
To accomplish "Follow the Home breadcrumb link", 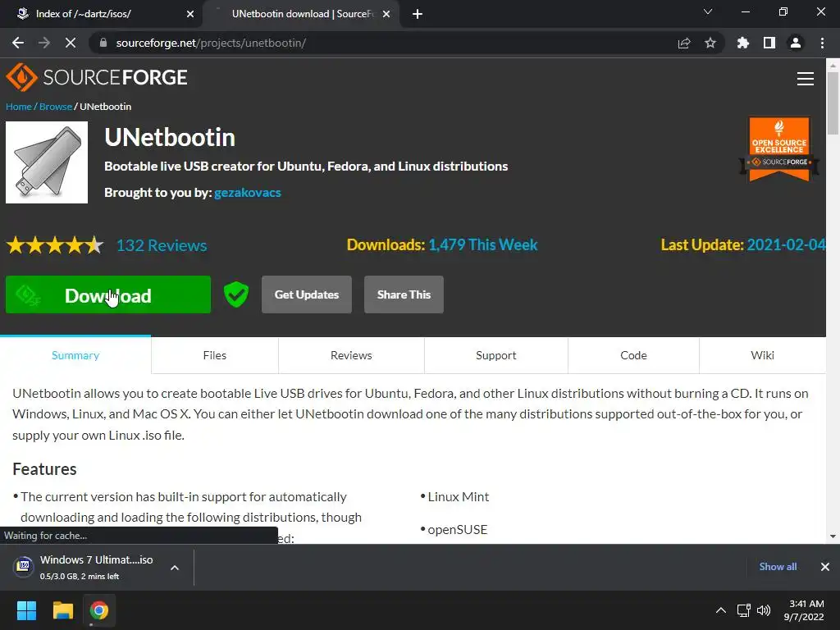I will [x=19, y=107].
